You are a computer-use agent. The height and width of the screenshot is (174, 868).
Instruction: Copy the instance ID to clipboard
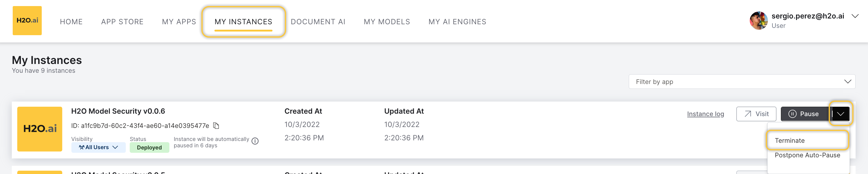(x=216, y=126)
